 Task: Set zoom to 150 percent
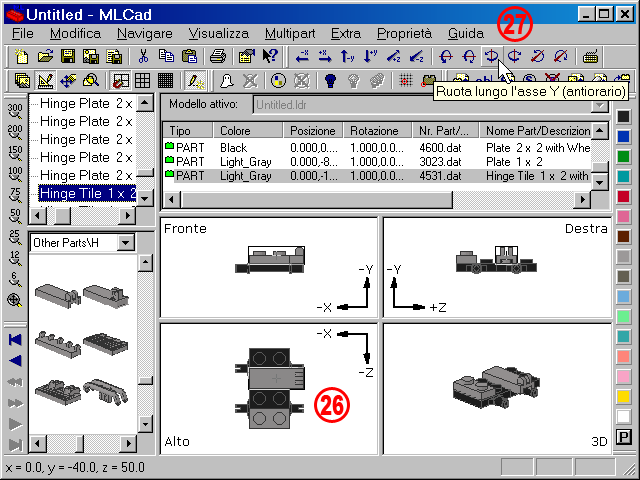[15, 153]
